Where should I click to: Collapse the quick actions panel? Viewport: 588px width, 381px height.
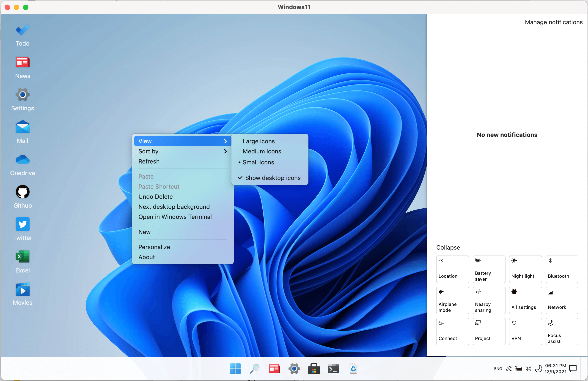point(448,248)
